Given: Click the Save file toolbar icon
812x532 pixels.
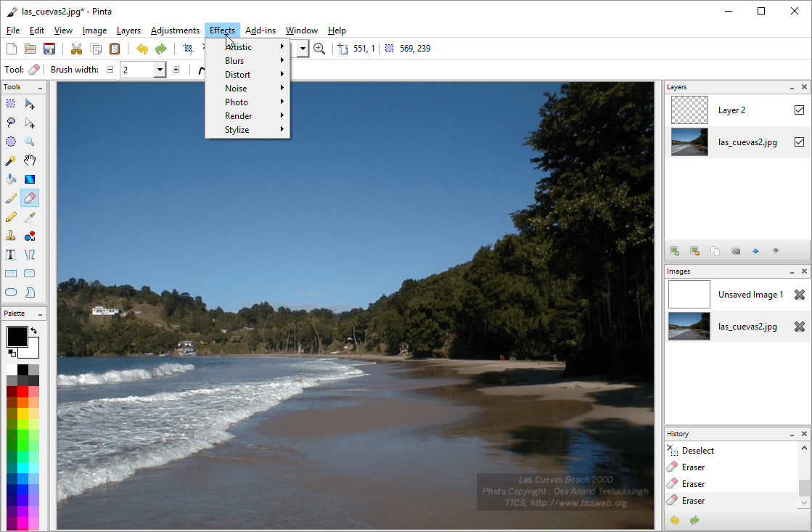Looking at the screenshot, I should [49, 49].
